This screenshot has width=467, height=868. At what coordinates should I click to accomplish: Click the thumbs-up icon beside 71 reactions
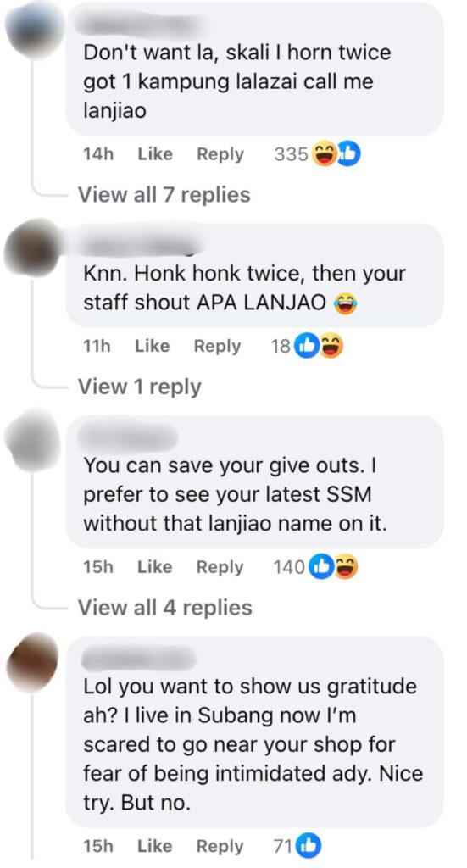309,845
